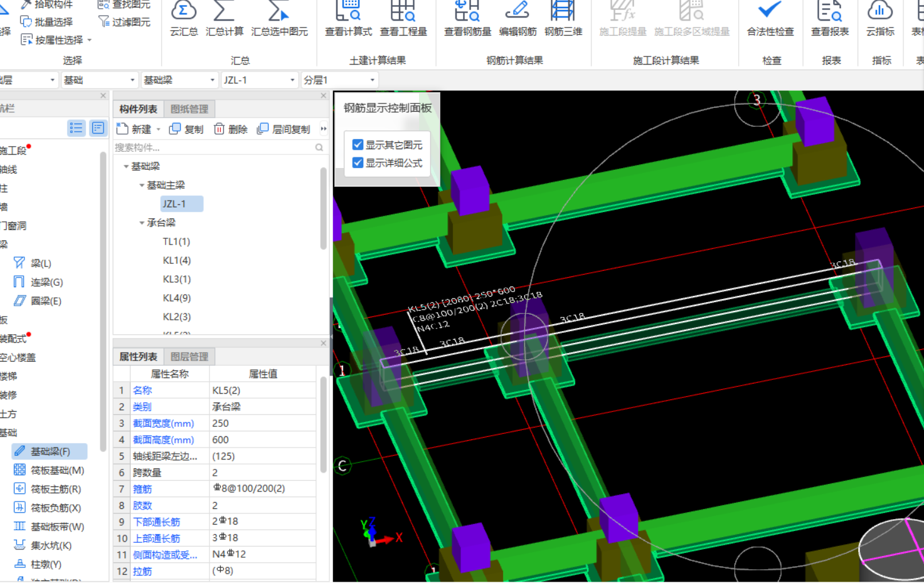Collapse 基础主梁 tree node

142,186
